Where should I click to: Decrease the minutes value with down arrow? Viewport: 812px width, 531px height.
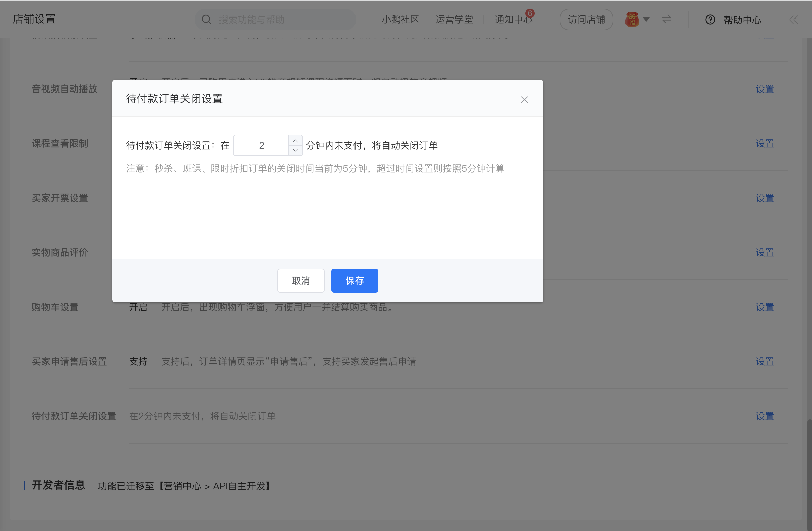295,150
